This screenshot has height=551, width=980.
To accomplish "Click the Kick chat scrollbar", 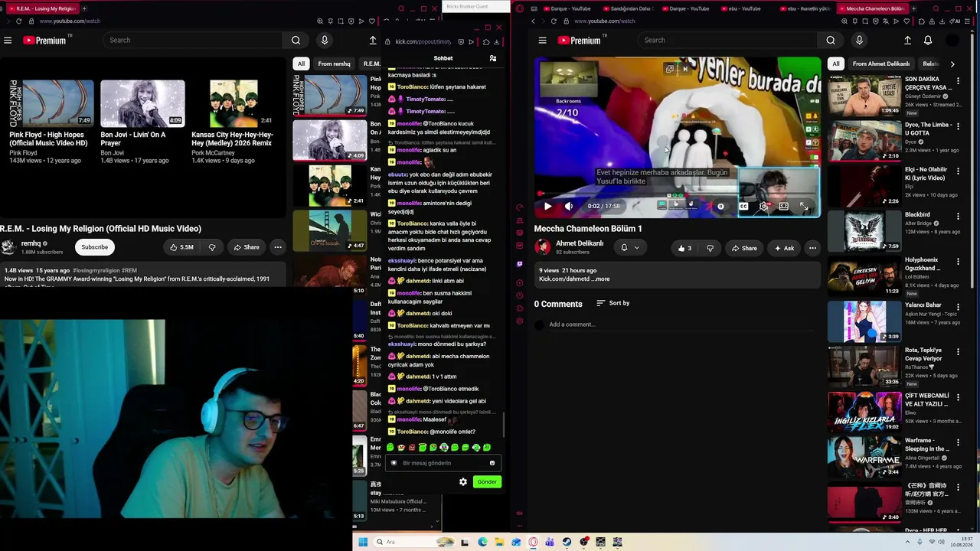I will point(504,425).
